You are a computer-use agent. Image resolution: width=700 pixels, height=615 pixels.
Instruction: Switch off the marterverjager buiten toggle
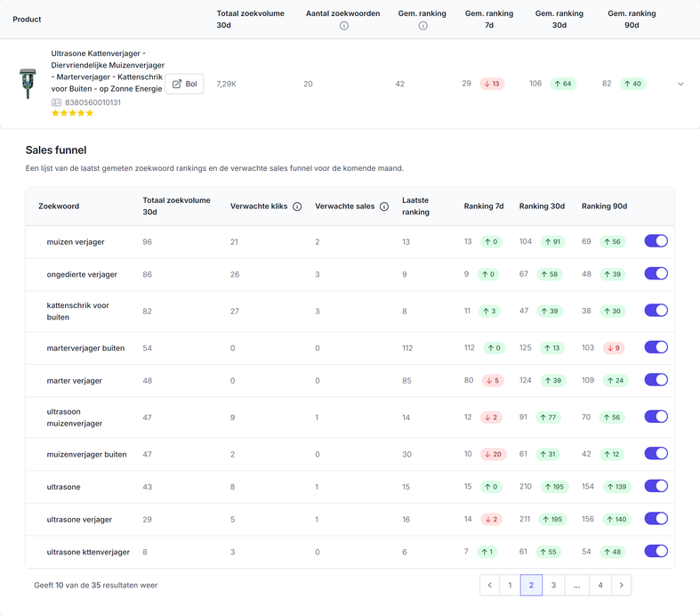tap(656, 347)
